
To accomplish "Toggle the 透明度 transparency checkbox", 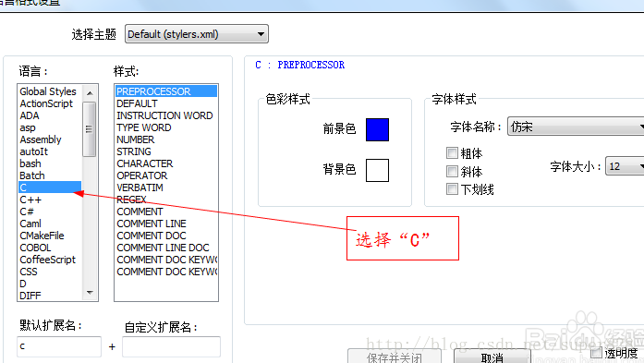I will tap(596, 352).
